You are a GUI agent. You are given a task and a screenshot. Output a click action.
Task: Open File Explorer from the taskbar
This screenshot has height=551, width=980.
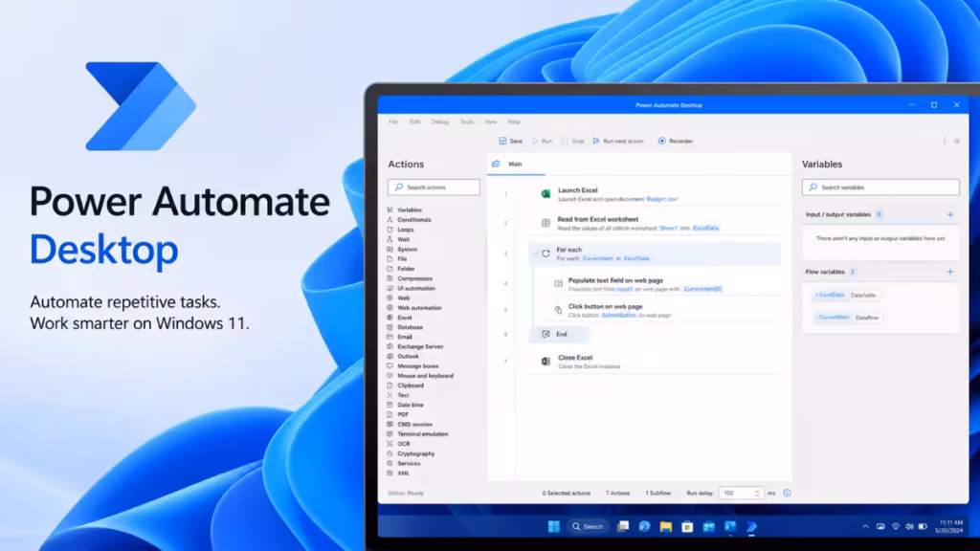pyautogui.click(x=666, y=527)
